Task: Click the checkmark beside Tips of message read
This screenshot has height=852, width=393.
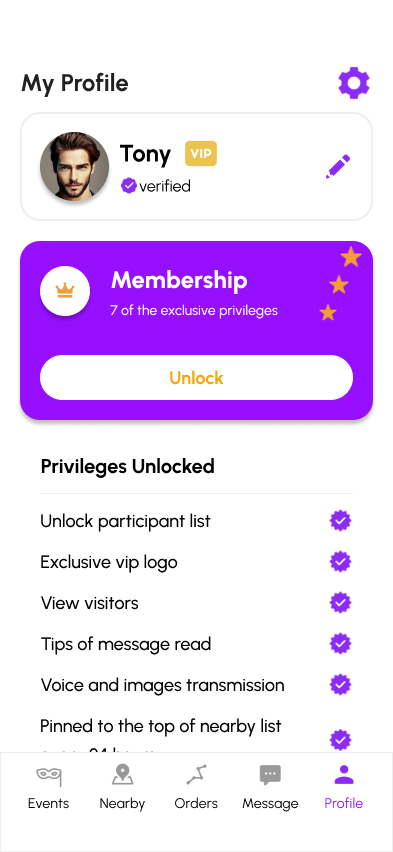Action: coord(340,644)
